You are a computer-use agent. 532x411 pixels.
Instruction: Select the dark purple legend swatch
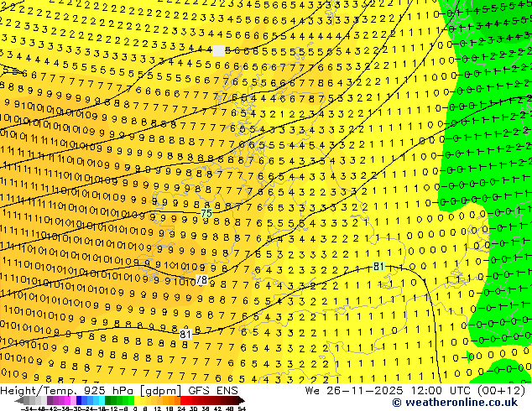point(50,400)
